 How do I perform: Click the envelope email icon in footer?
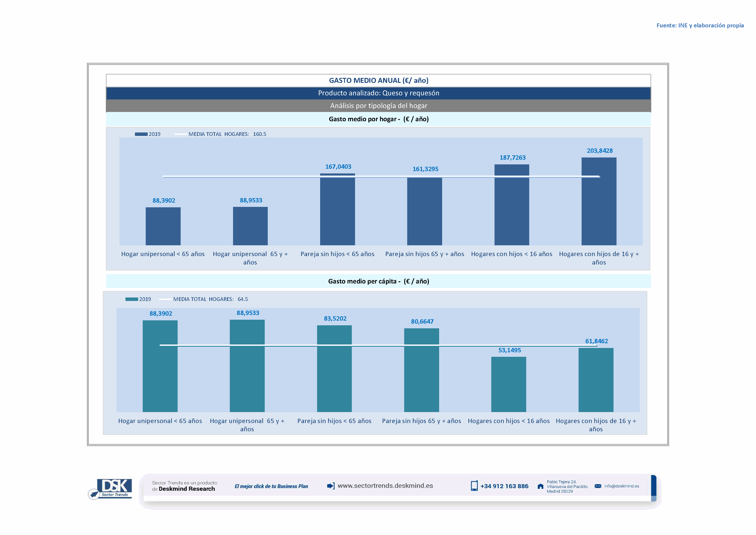(598, 486)
